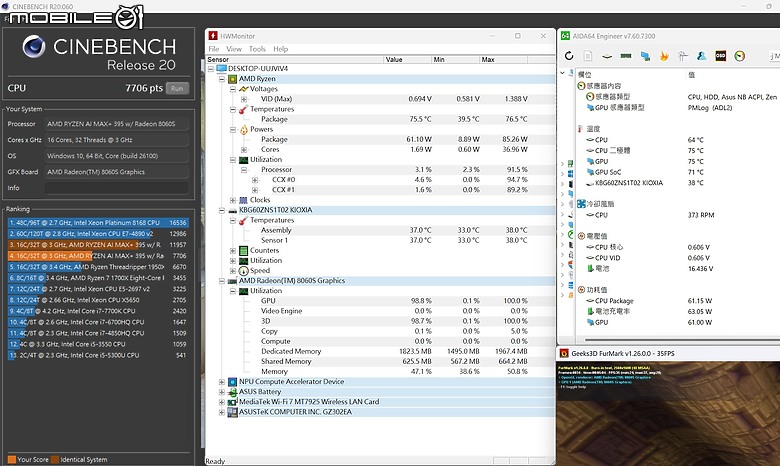Select ranking row Intel Core i7-7700K

[98, 311]
